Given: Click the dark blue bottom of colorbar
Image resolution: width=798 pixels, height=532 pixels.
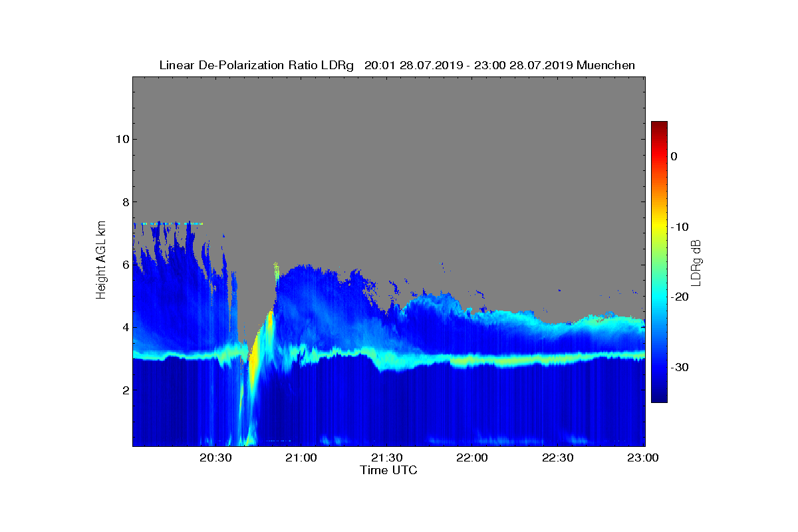Looking at the screenshot, I should click(x=659, y=396).
